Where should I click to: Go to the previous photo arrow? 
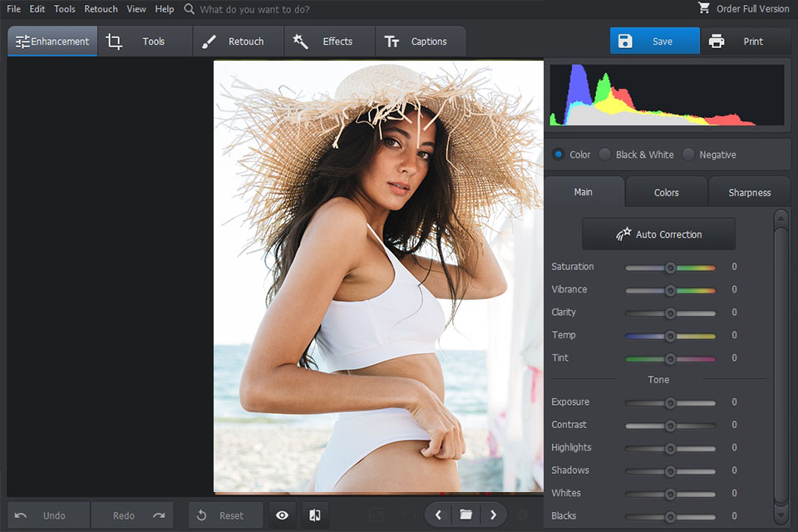click(x=438, y=515)
